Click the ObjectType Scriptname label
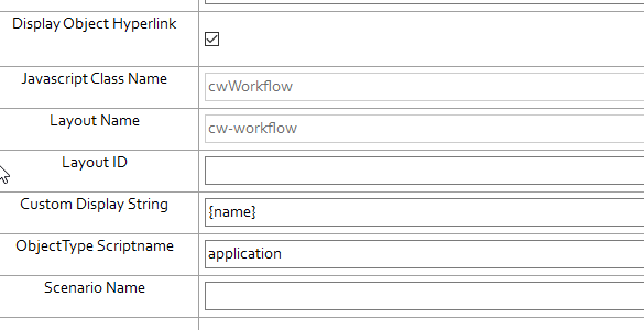The height and width of the screenshot is (330, 644). click(94, 246)
